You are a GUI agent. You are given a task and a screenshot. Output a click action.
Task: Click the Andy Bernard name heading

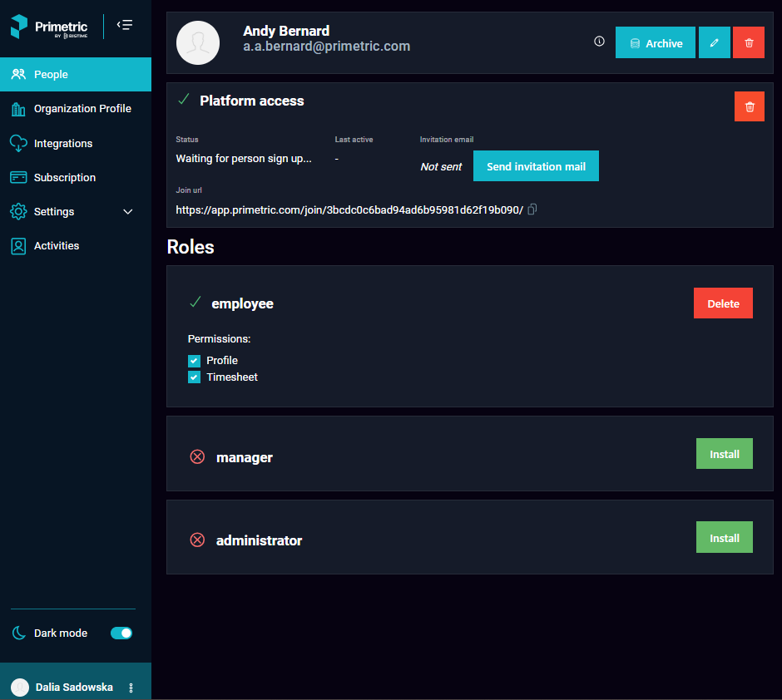(x=286, y=31)
